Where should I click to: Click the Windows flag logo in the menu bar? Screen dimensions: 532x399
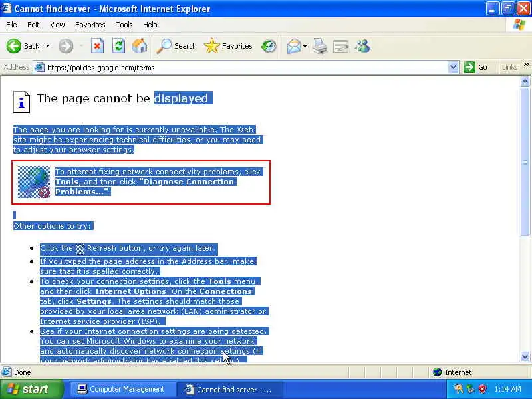click(x=519, y=25)
